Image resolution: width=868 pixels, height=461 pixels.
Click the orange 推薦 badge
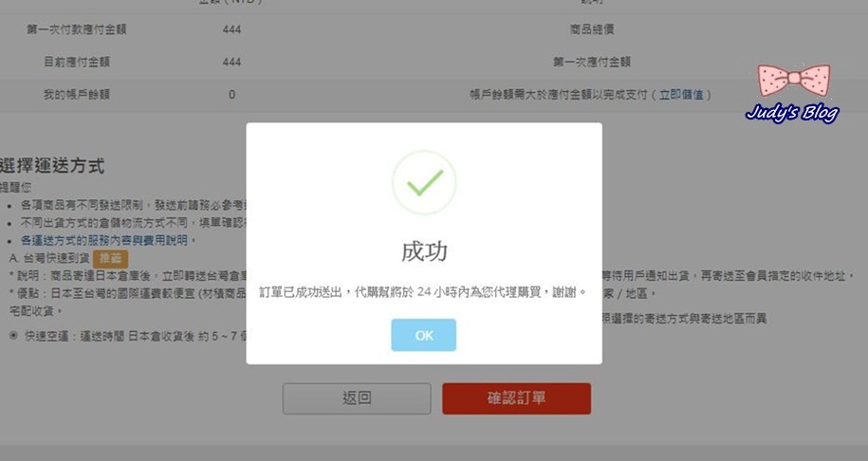(110, 258)
